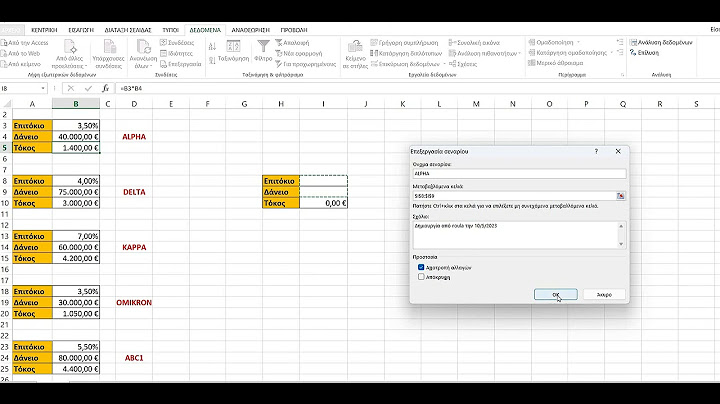Click the Μεταβαλλόμενα κελιά range field
This screenshot has width=720, height=404.
pyautogui.click(x=514, y=196)
